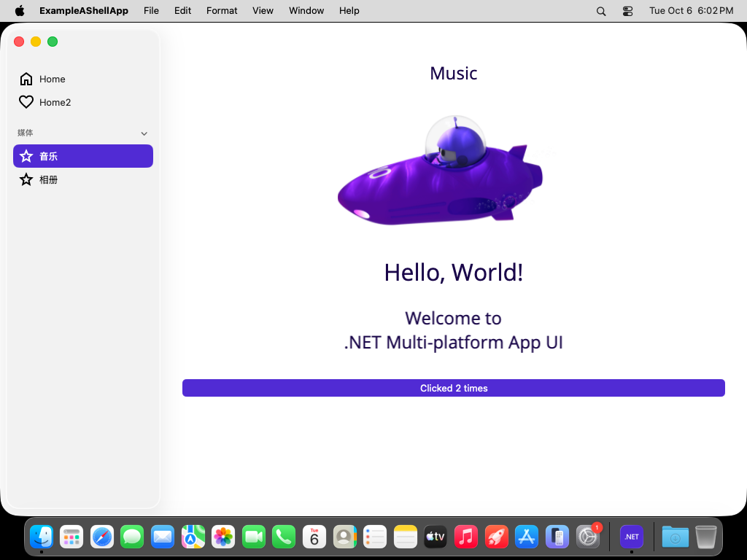The width and height of the screenshot is (747, 560).
Task: Launch the Apple TV app from Dock
Action: click(436, 537)
